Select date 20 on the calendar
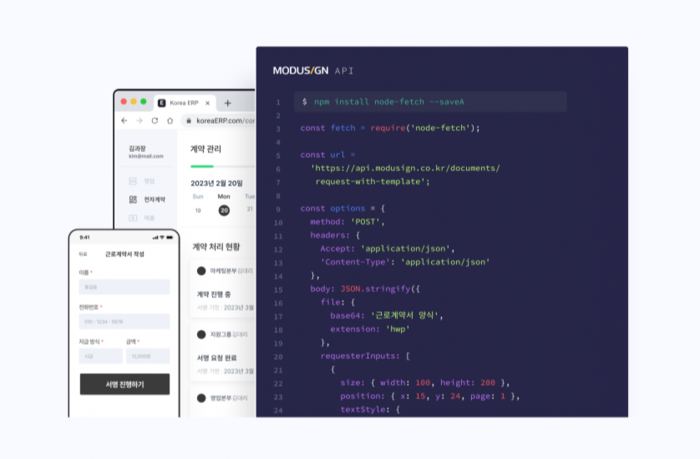700x459 pixels. tap(224, 210)
